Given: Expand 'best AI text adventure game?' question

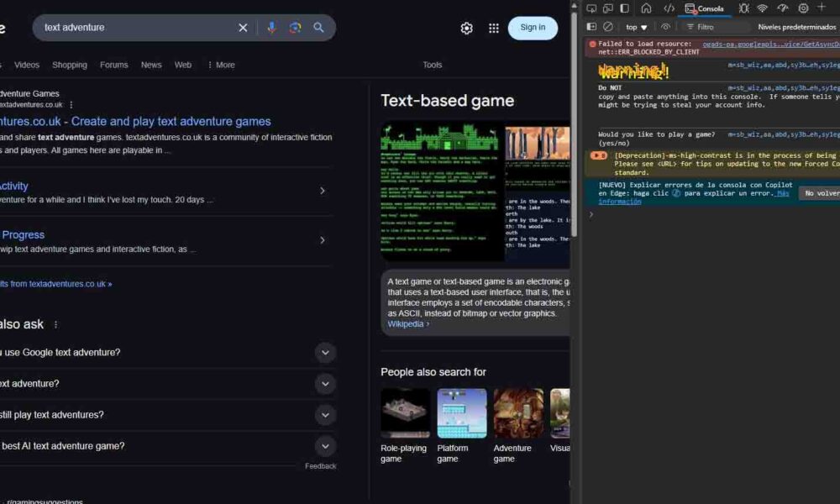Looking at the screenshot, I should pyautogui.click(x=325, y=446).
